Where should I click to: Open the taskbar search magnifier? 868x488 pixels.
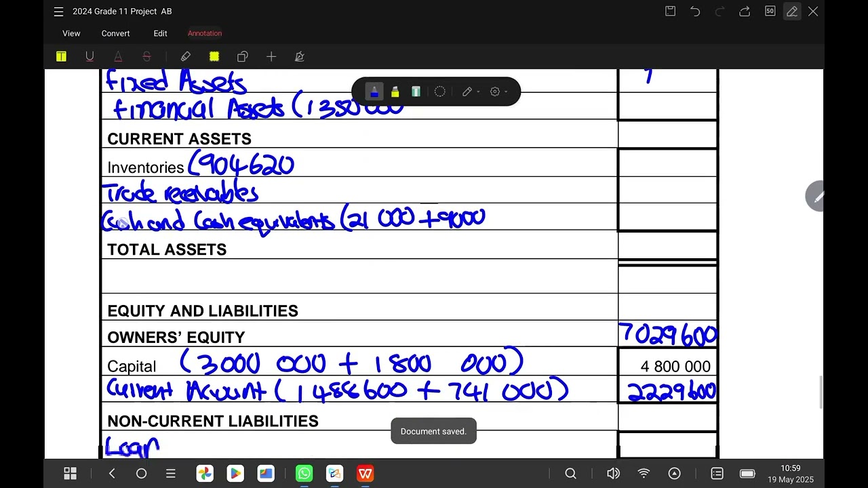click(571, 474)
